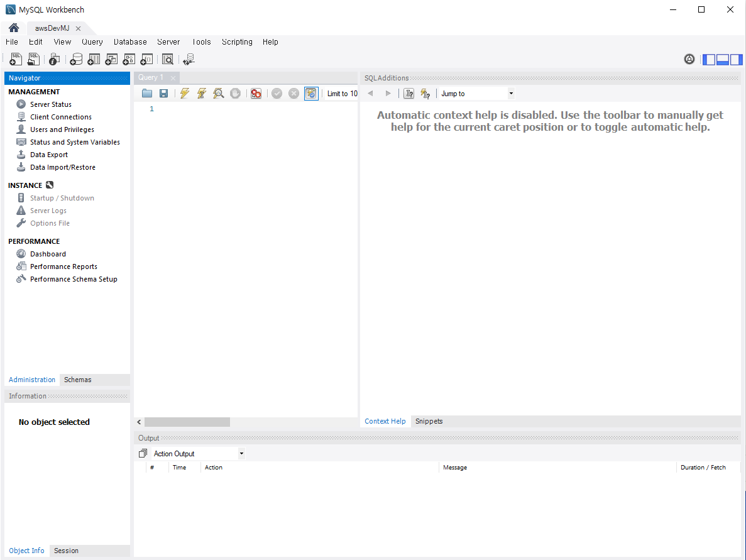Create a new table icon
This screenshot has height=560, width=746.
pos(94,59)
